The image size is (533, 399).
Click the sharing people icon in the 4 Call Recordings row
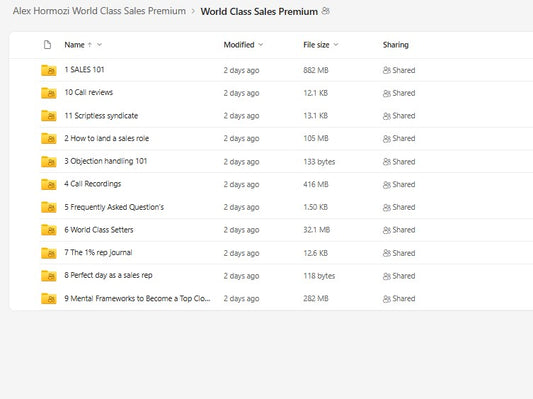click(x=386, y=185)
